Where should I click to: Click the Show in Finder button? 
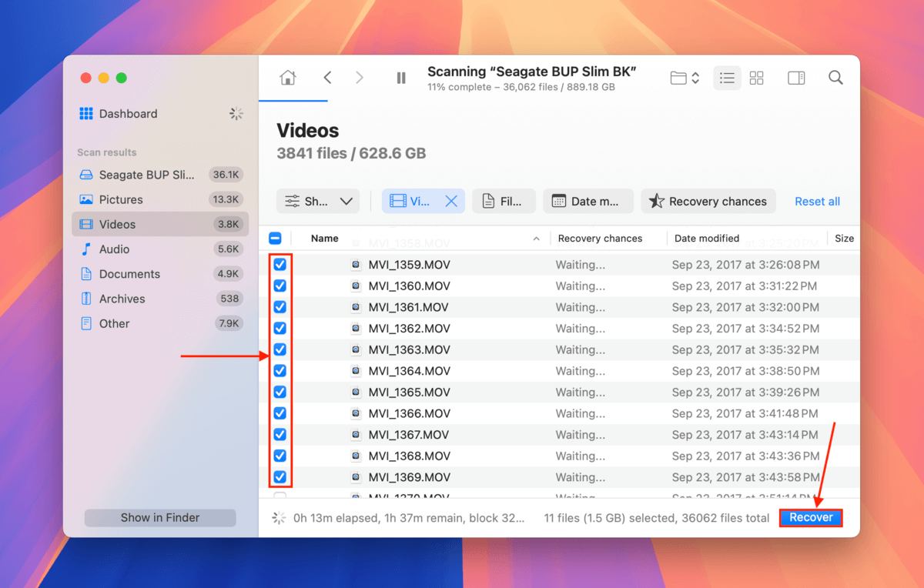(160, 518)
